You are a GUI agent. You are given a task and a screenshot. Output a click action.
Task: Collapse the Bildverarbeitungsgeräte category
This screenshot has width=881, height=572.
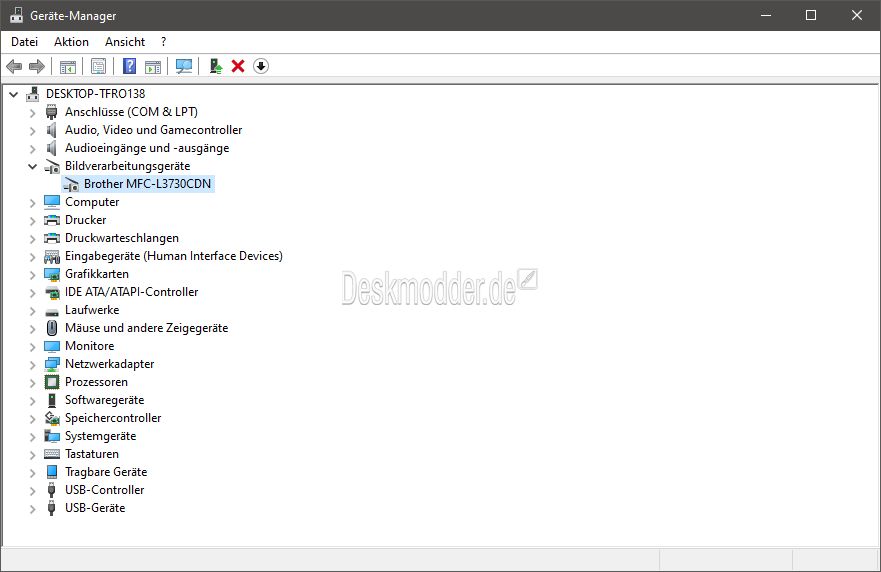tap(33, 166)
